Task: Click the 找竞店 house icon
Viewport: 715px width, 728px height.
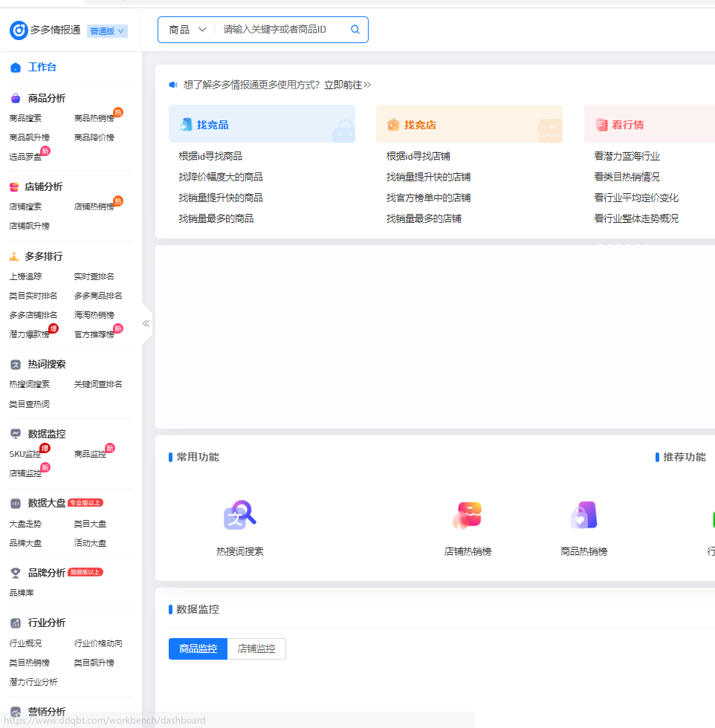Action: pos(393,125)
